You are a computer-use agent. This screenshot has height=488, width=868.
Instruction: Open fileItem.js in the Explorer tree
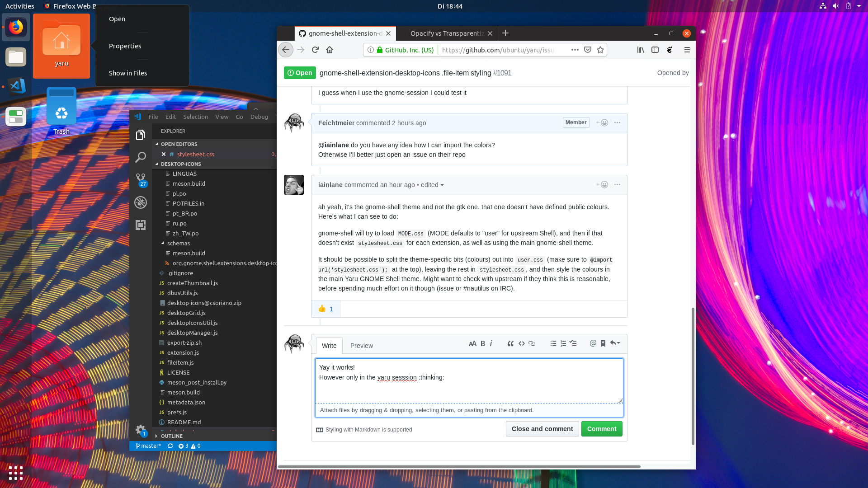pyautogui.click(x=180, y=362)
